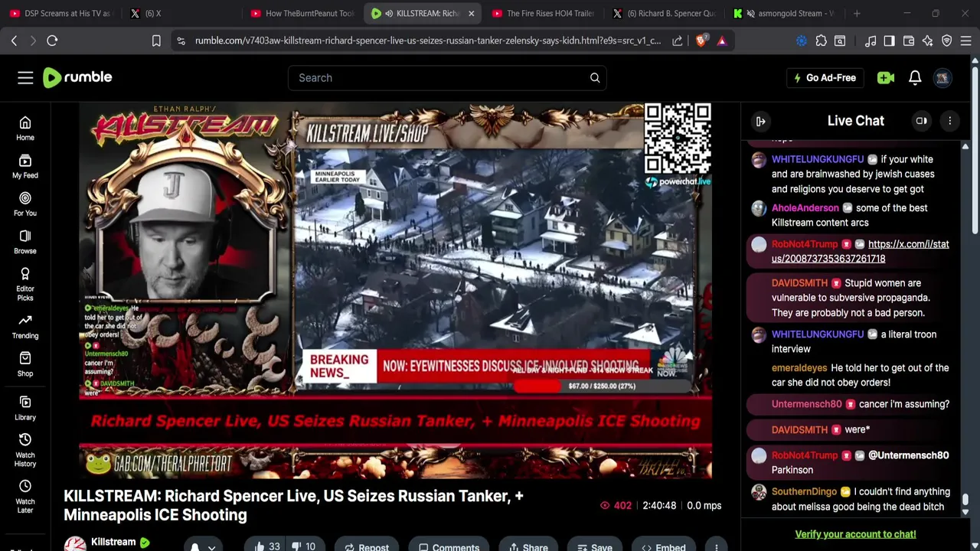Toggle Live Chat pop-out view
Screen dimensions: 980x551
pos(922,121)
